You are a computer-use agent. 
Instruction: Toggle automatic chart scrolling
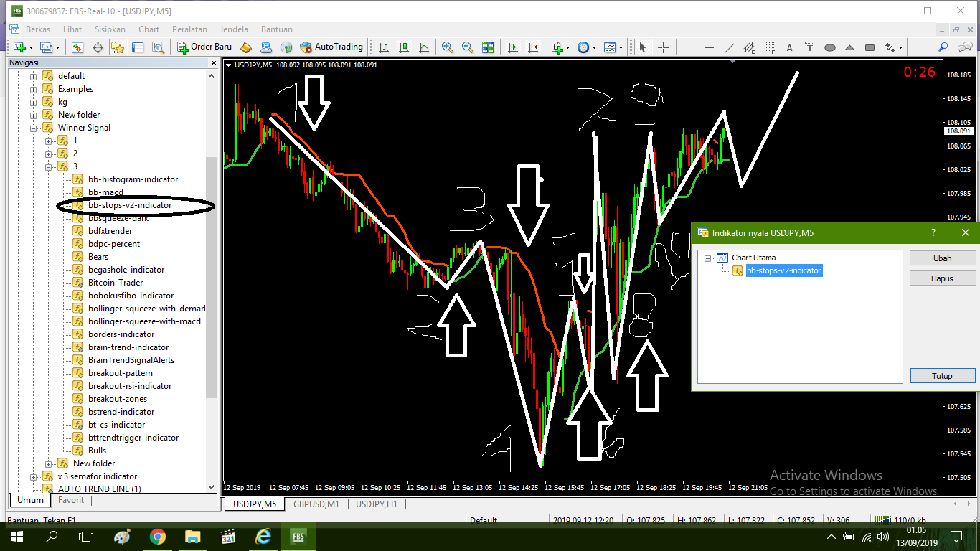pos(512,47)
